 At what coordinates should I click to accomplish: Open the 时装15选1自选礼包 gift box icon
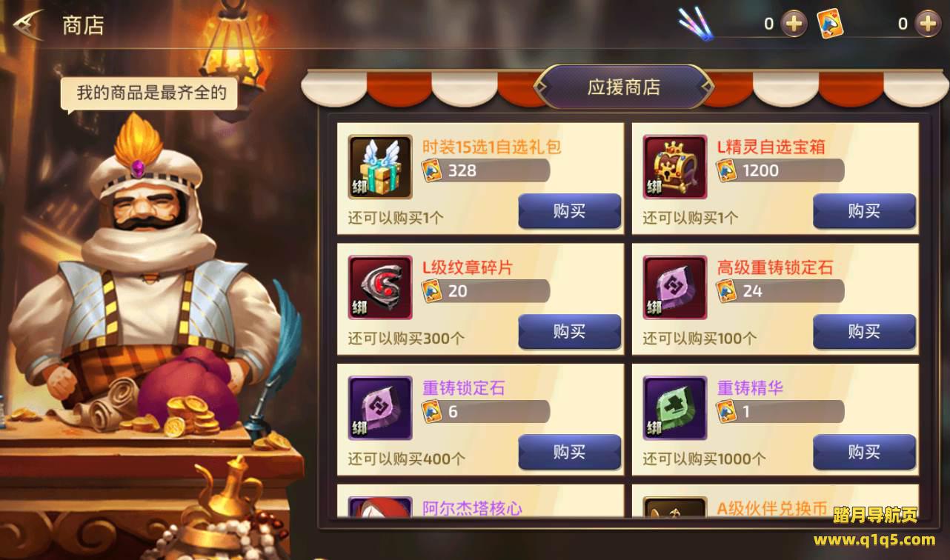pyautogui.click(x=380, y=167)
